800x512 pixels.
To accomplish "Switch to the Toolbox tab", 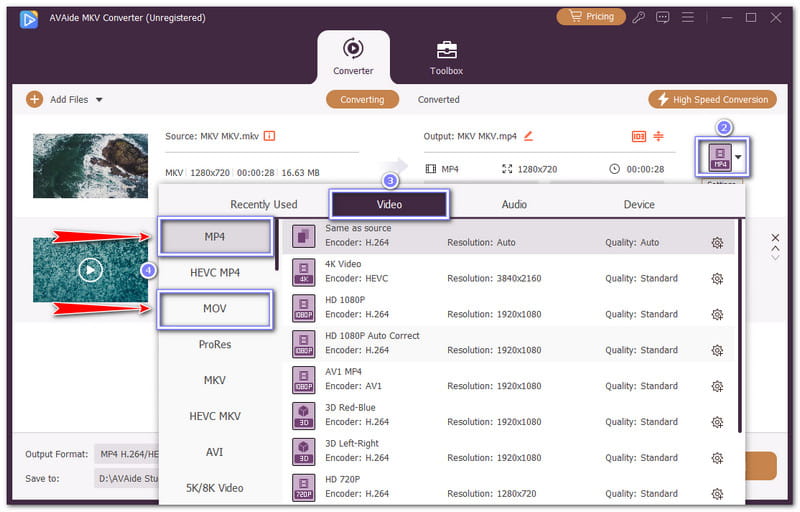I will (446, 57).
